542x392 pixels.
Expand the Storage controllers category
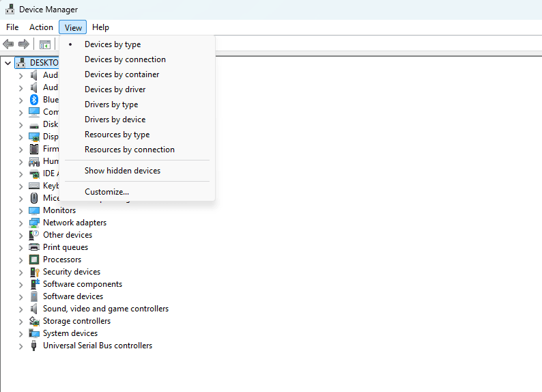point(20,322)
